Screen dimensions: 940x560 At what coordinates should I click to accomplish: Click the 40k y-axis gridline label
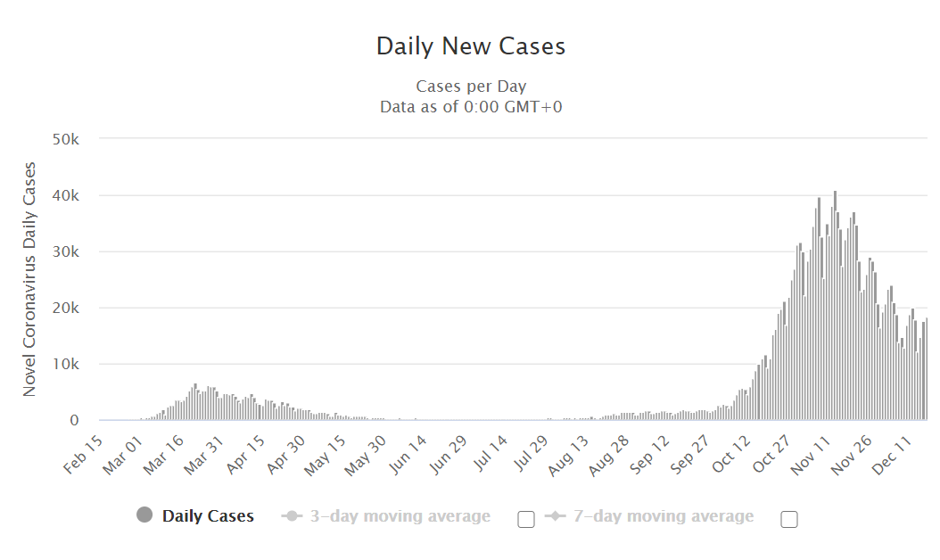pyautogui.click(x=66, y=195)
